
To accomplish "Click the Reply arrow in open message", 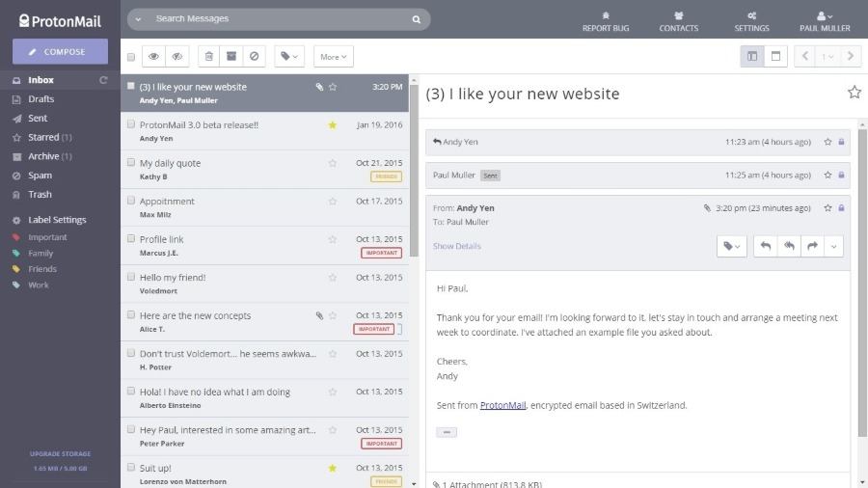I will (765, 246).
